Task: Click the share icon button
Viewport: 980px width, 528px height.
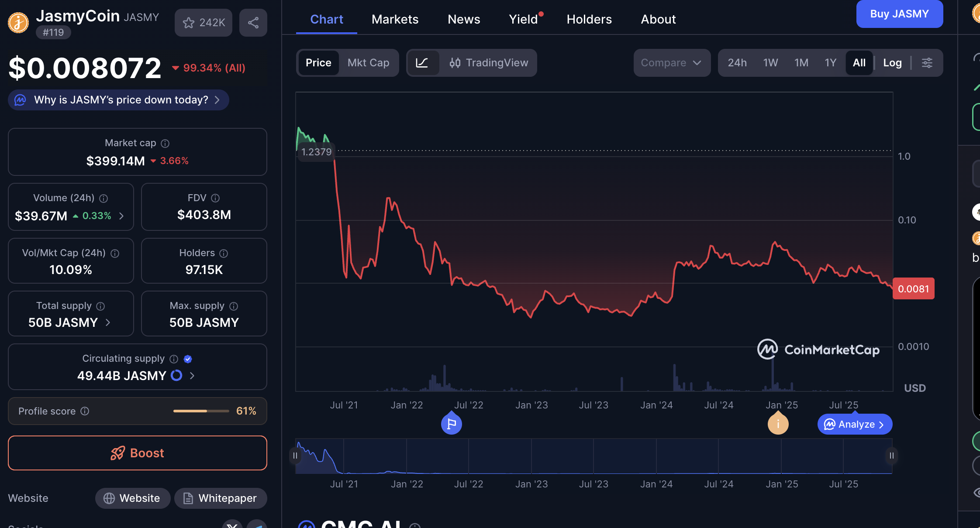Action: [x=253, y=23]
